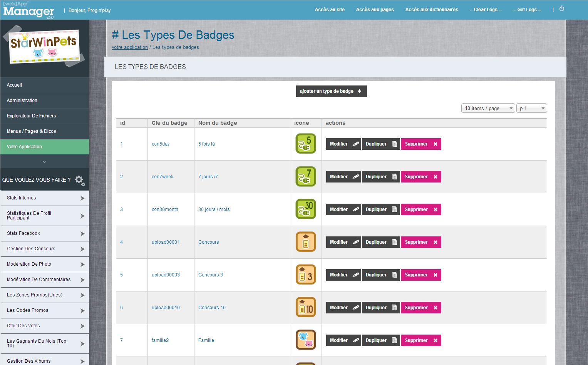This screenshot has height=365, width=588.
Task: Duplicate the upload00001 Concours badge
Action: 381,242
